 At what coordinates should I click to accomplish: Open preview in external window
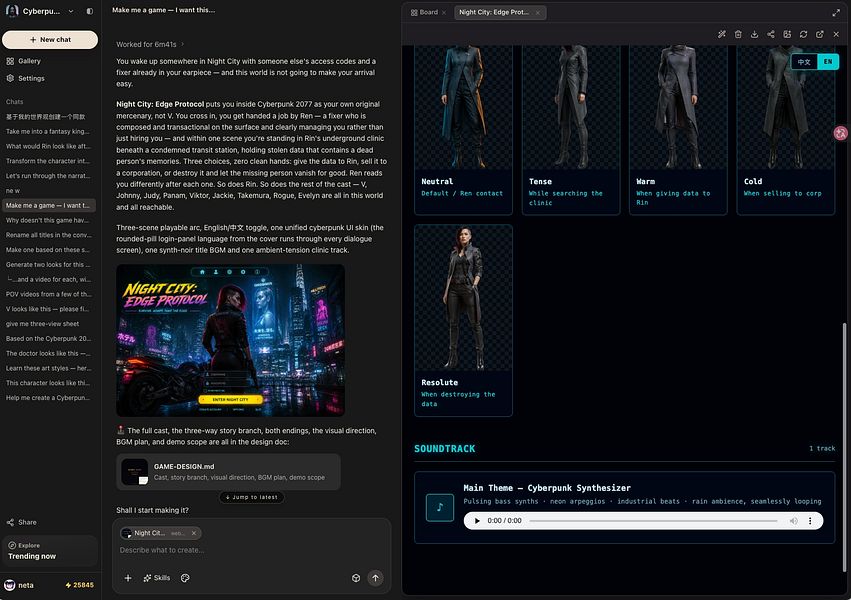pyautogui.click(x=820, y=34)
